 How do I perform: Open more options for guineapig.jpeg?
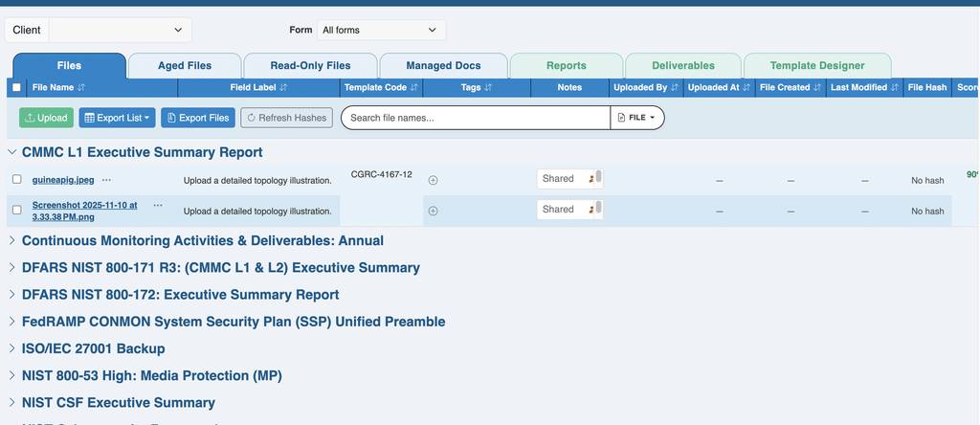(106, 180)
